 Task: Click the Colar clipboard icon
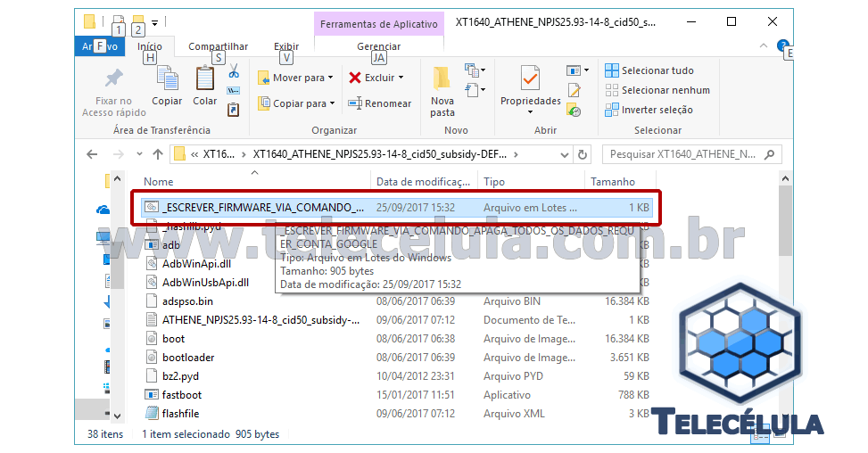tap(204, 86)
